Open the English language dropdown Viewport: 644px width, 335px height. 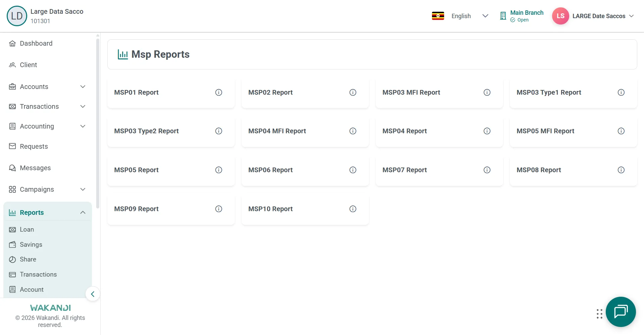470,16
